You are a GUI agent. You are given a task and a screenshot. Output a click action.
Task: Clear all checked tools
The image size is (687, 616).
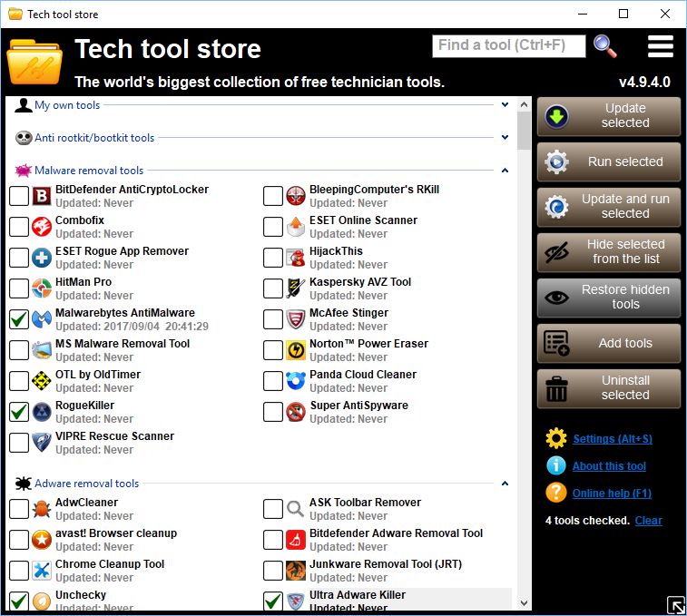click(649, 521)
